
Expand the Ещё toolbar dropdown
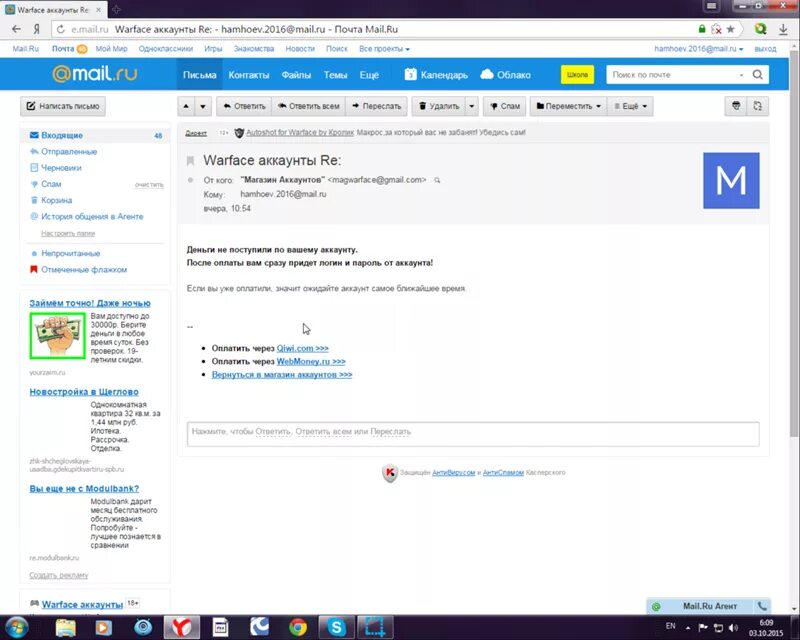point(630,106)
